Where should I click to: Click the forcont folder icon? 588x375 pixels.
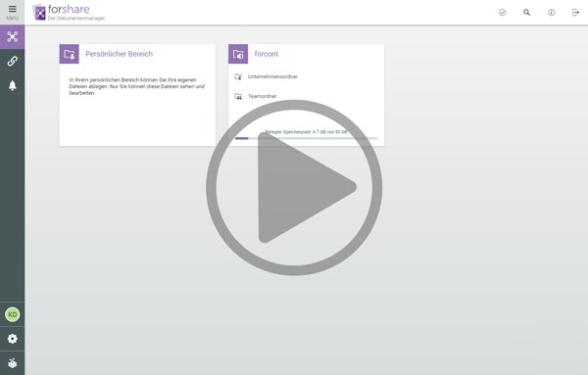point(238,54)
